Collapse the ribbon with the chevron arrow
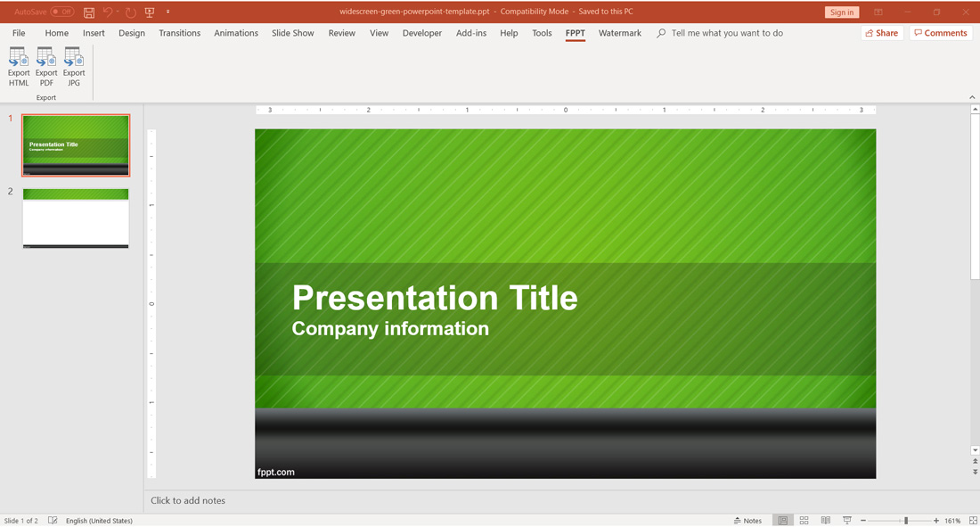This screenshot has width=980, height=527. (x=972, y=96)
